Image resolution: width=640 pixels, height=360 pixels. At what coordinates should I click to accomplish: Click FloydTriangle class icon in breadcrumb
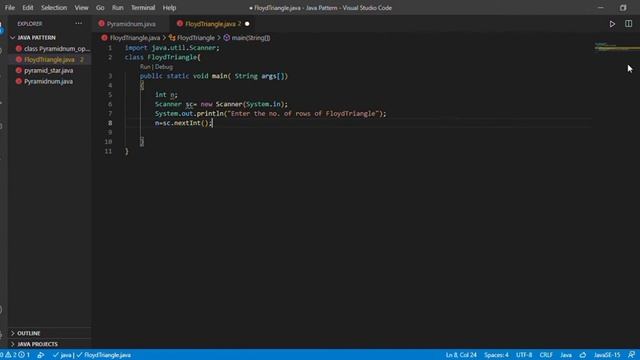click(x=172, y=38)
